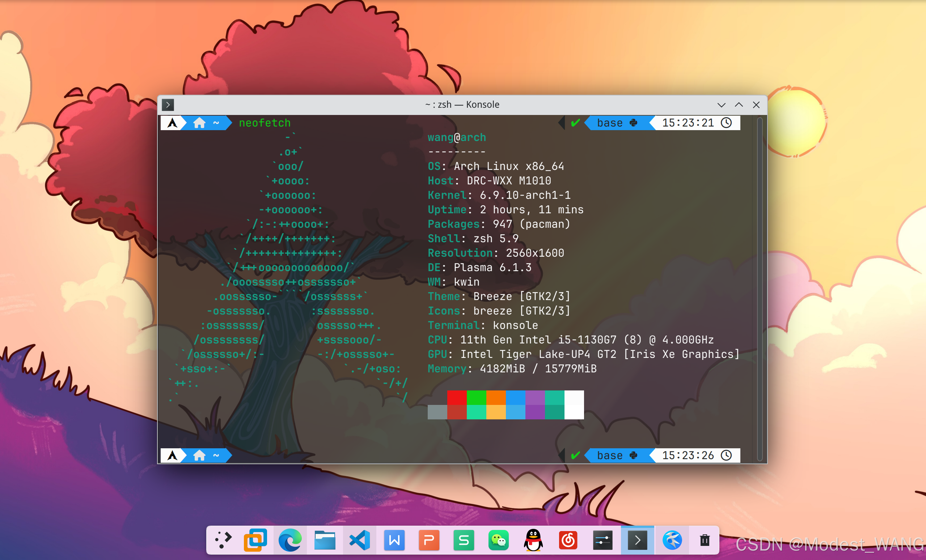926x560 pixels.
Task: Launch Visual Studio Code from the dock
Action: [360, 540]
